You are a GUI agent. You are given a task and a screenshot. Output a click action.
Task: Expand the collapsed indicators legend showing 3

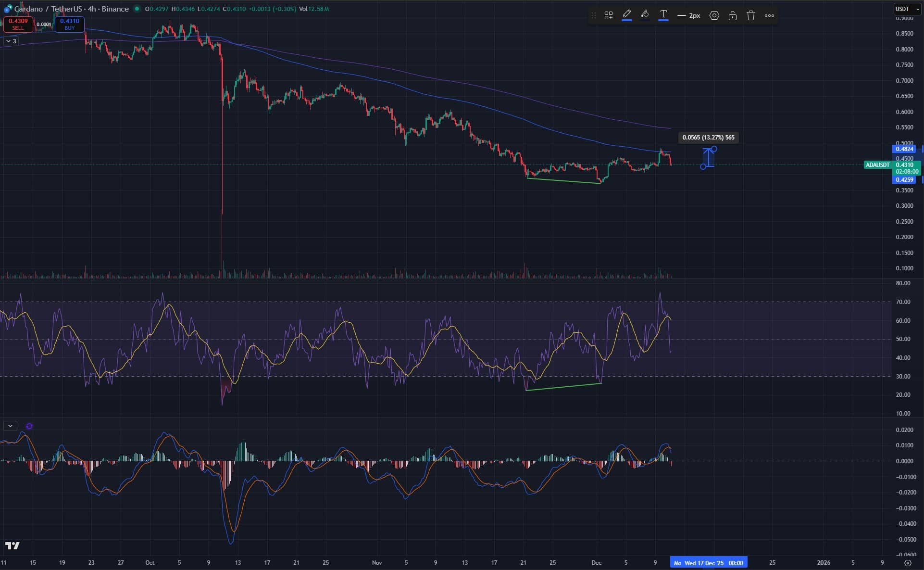[x=11, y=41]
